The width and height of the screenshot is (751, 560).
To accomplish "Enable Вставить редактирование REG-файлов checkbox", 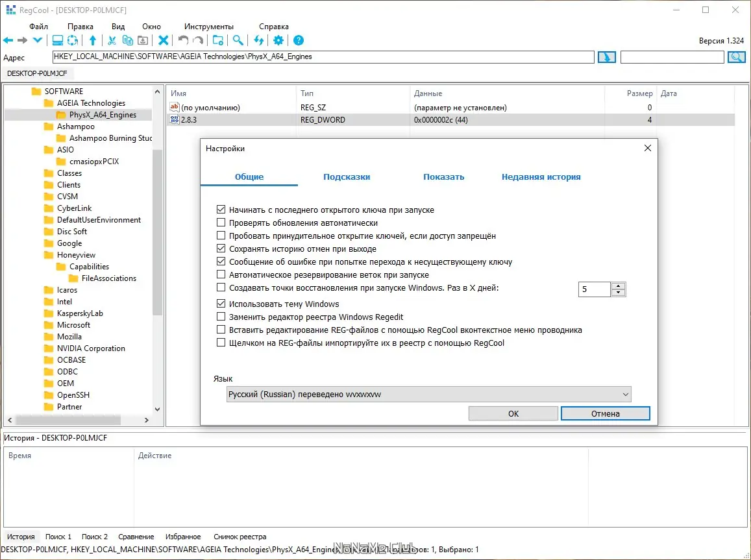I will click(221, 329).
